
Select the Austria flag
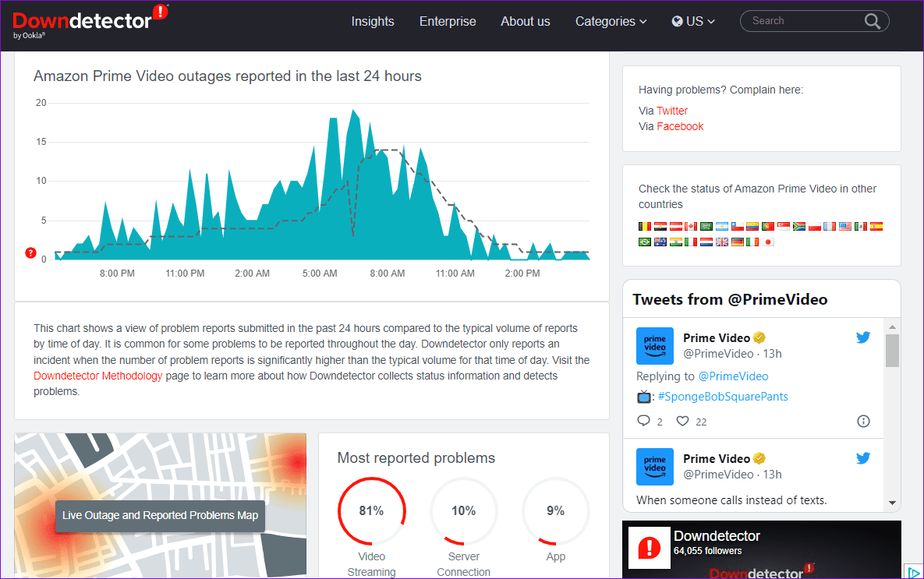(676, 226)
